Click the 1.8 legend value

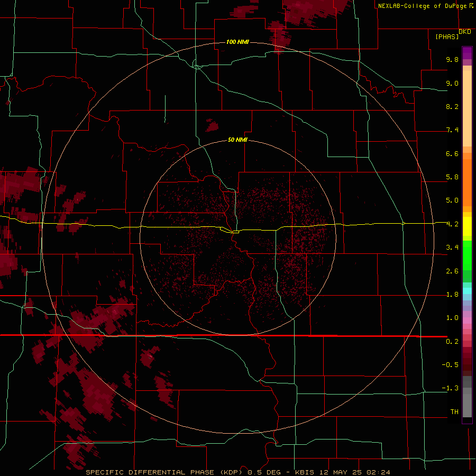[452, 295]
